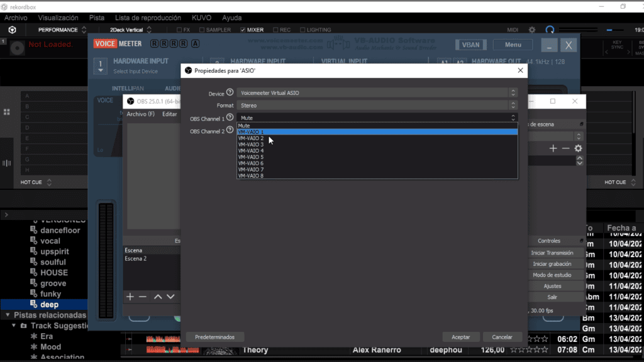The image size is (644, 362).
Task: Open the rekordbox Pista menu
Action: (96, 18)
